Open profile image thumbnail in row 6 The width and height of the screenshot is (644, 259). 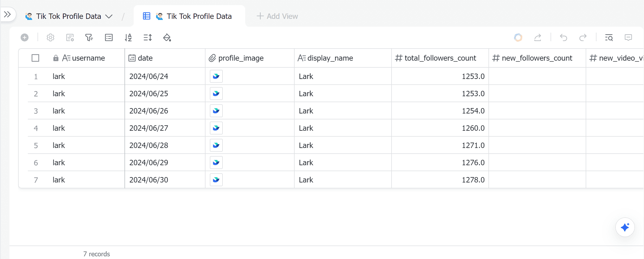216,163
